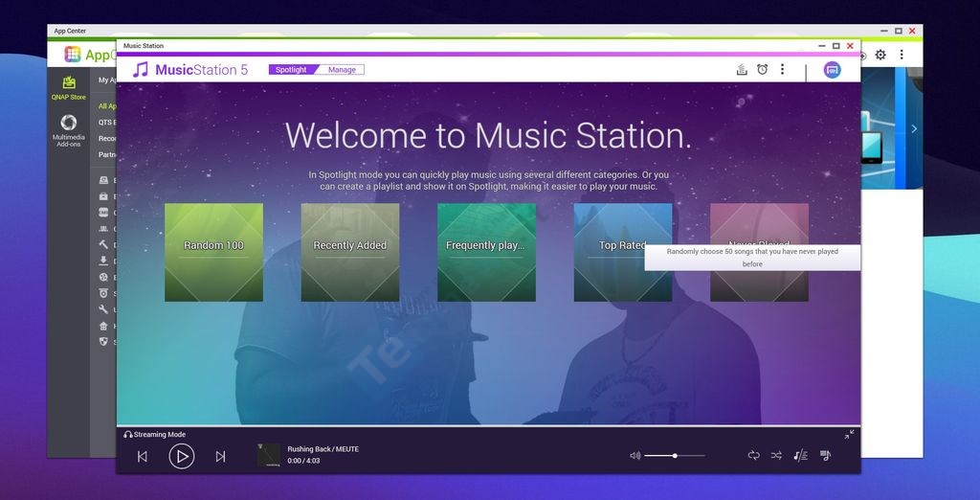Open the Music Station upload icon
This screenshot has height=500, width=980.
pyautogui.click(x=742, y=70)
